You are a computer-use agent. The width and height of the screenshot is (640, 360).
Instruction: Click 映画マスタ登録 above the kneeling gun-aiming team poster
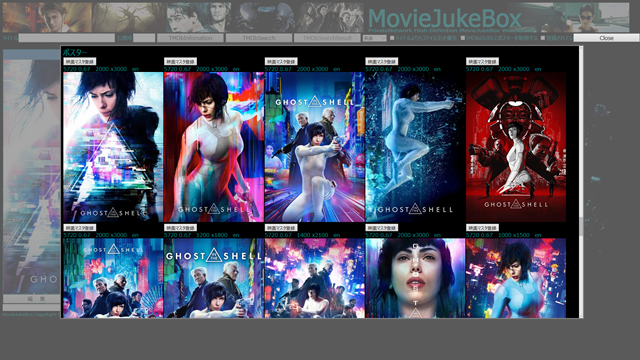click(x=281, y=62)
